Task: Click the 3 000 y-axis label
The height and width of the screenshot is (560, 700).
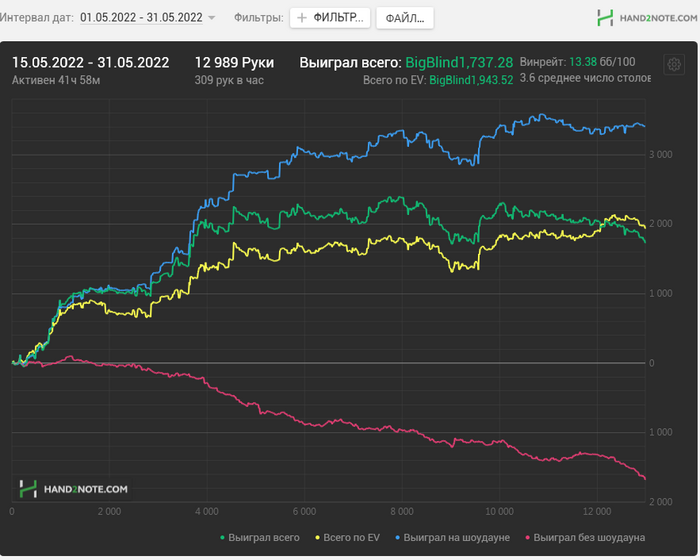Action: [661, 155]
